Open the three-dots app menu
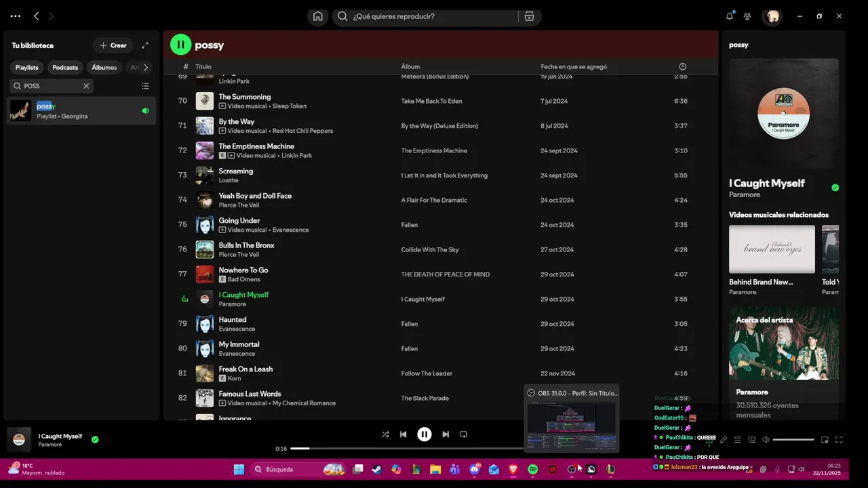 pyautogui.click(x=16, y=16)
